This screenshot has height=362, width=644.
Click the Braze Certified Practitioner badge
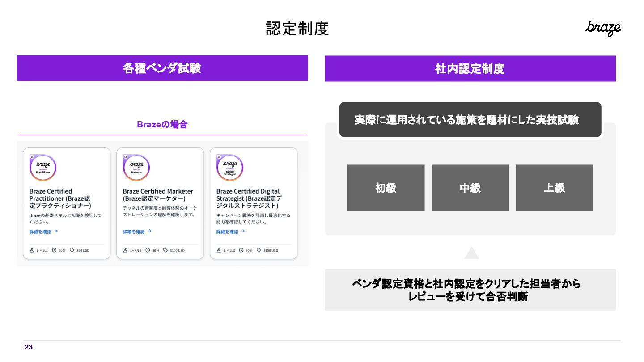coord(43,168)
